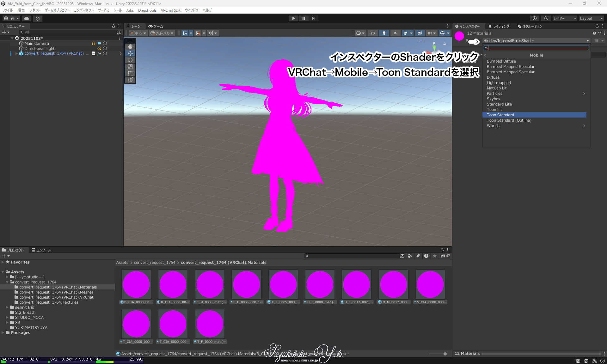Select the Scale tool

point(130,67)
